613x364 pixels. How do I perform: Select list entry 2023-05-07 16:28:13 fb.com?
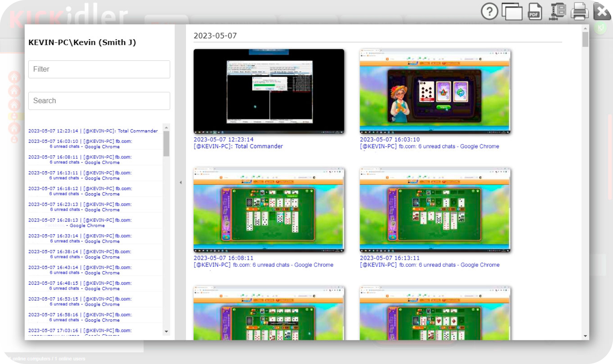pos(80,223)
